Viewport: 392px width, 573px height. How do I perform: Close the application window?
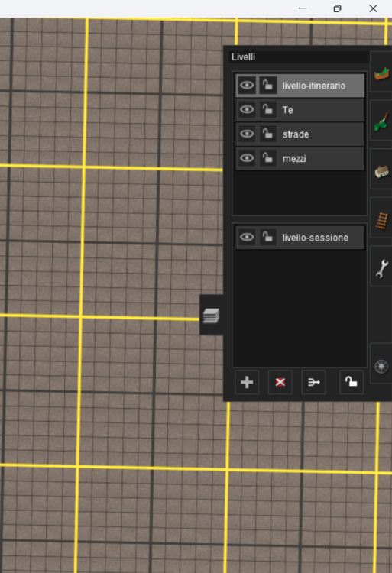tap(373, 8)
